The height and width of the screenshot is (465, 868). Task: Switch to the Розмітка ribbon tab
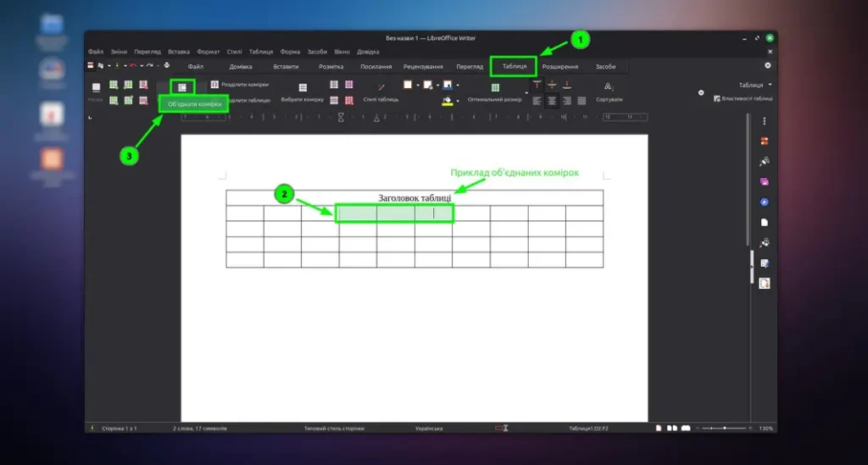click(x=331, y=66)
